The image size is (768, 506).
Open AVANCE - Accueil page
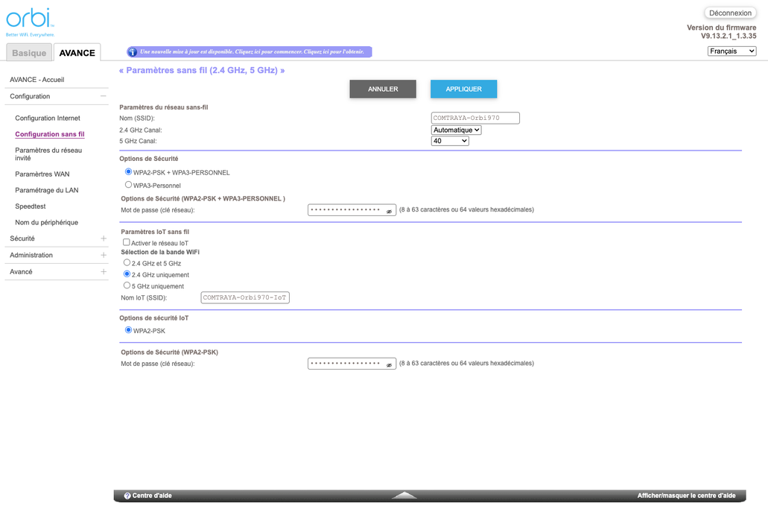pos(37,79)
